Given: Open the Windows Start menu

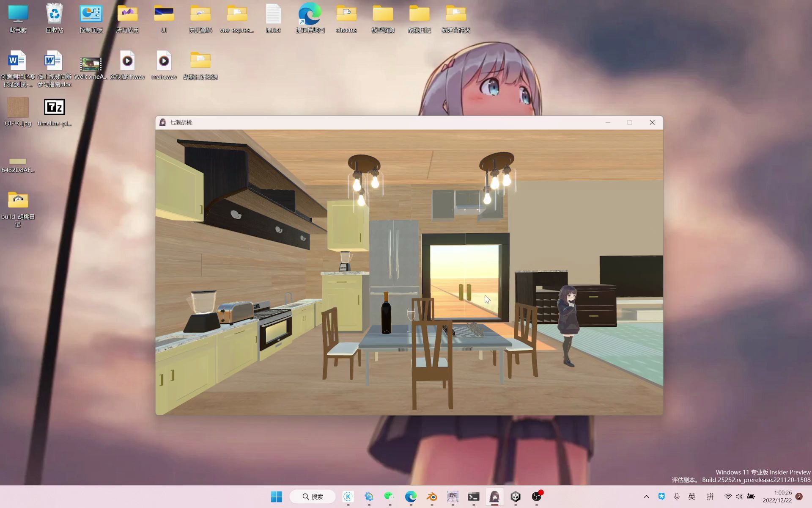Looking at the screenshot, I should pyautogui.click(x=276, y=497).
